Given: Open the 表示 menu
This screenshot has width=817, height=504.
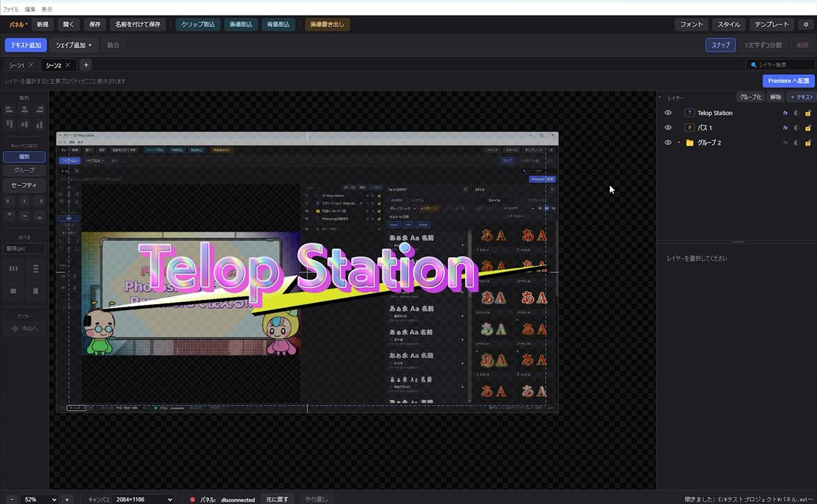Looking at the screenshot, I should (47, 10).
